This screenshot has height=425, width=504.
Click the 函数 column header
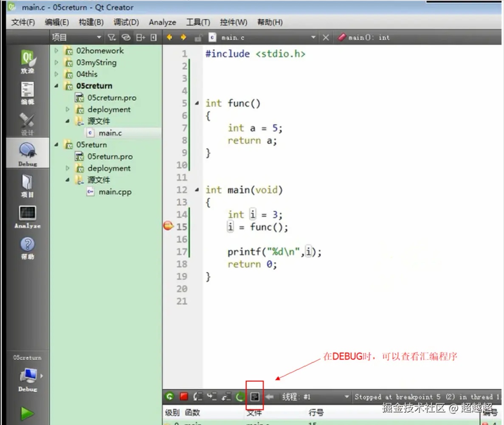[x=192, y=412]
